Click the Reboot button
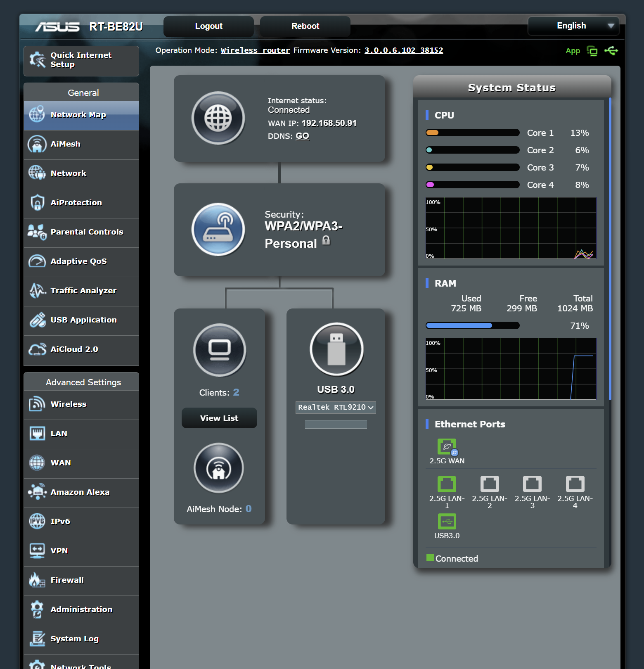This screenshot has width=644, height=669. point(305,26)
